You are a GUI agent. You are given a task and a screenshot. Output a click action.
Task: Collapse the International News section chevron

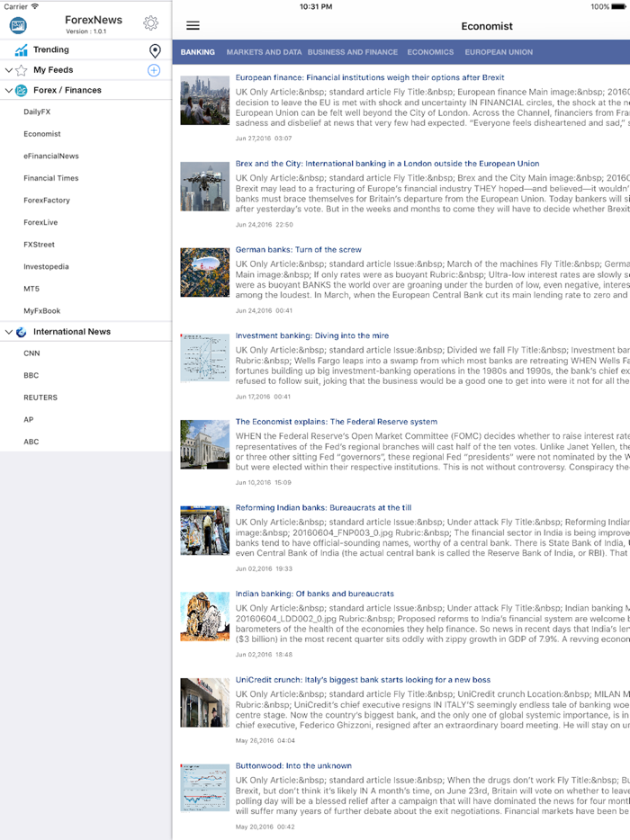pos(9,332)
